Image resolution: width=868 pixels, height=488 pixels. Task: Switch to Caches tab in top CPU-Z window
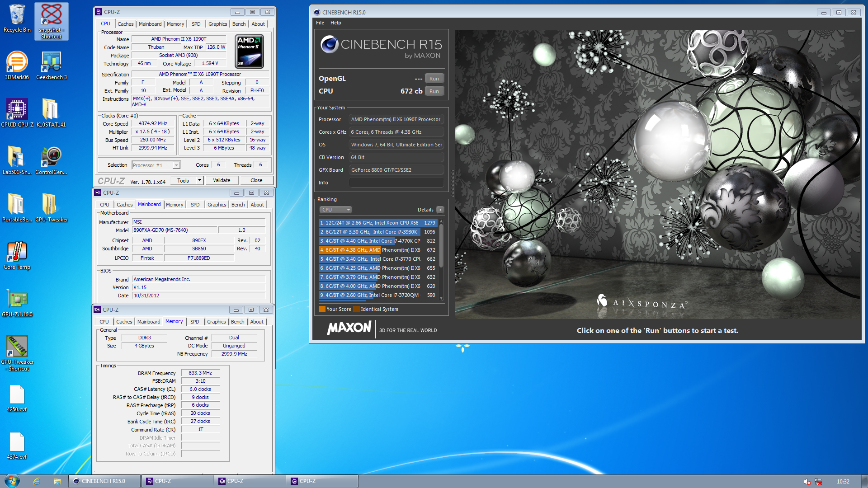[126, 24]
